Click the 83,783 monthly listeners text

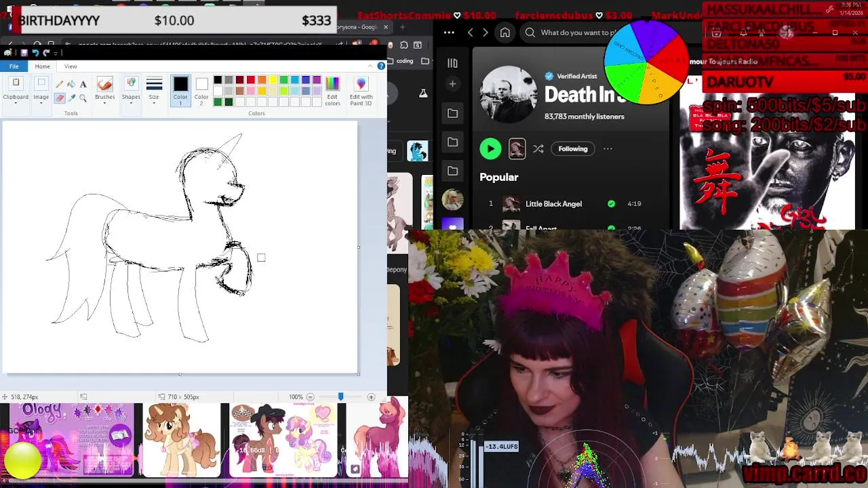click(x=584, y=117)
